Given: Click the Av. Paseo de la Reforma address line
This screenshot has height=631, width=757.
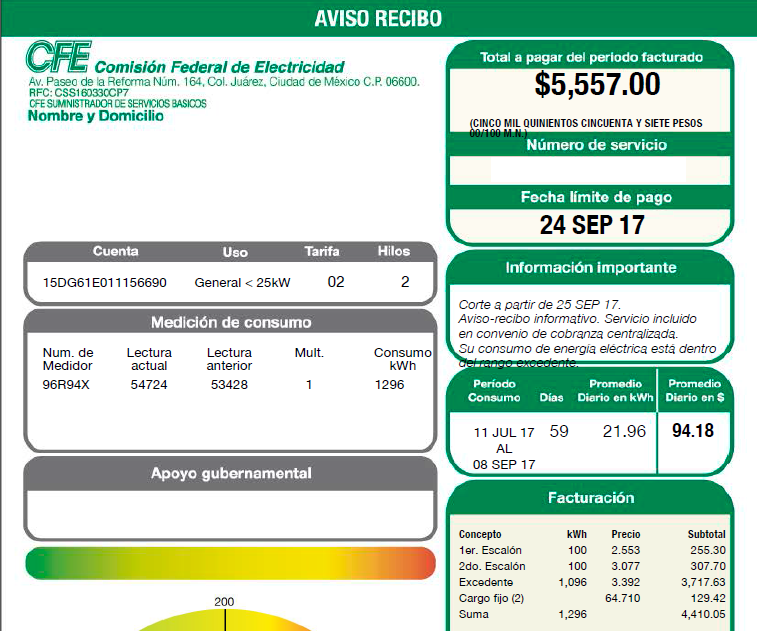Looking at the screenshot, I should pos(224,82).
